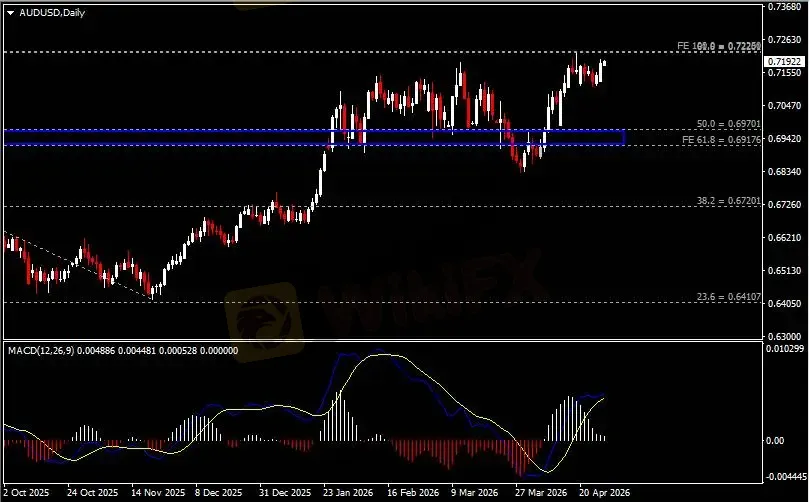810x502 pixels.
Task: Select the 38.2 = 0.67201 retracement label
Action: click(x=728, y=200)
